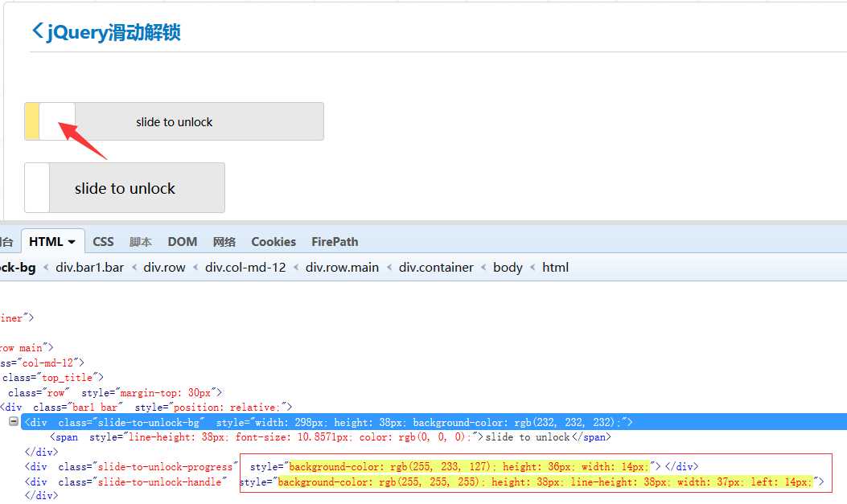Open the HTML tab dropdown arrow

(72, 242)
